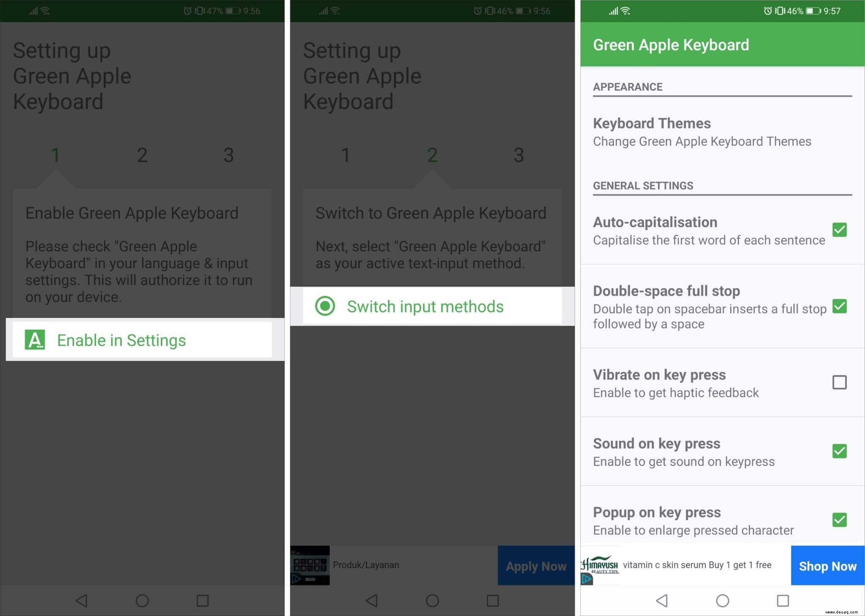Toggle Popup on key press setting

[x=839, y=519]
